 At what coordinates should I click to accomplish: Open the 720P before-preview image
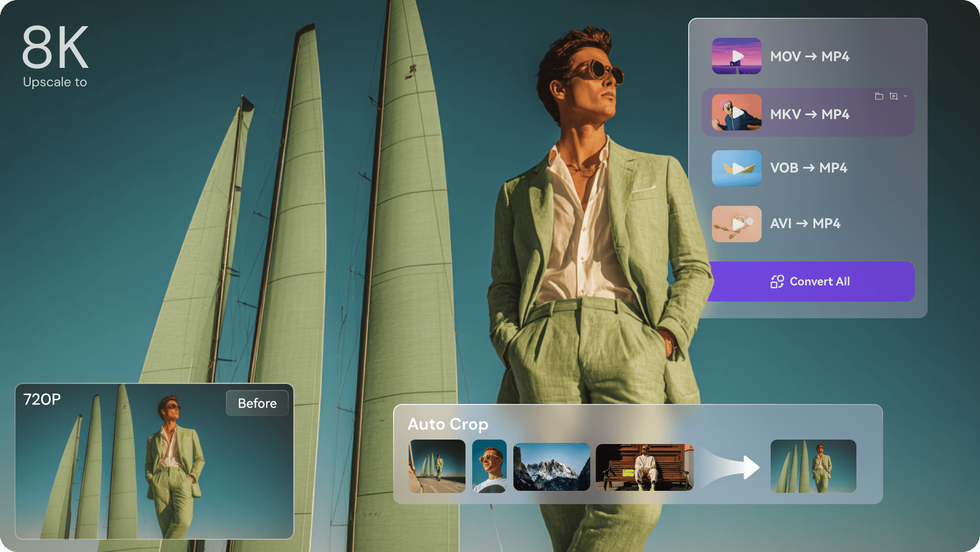[x=154, y=461]
